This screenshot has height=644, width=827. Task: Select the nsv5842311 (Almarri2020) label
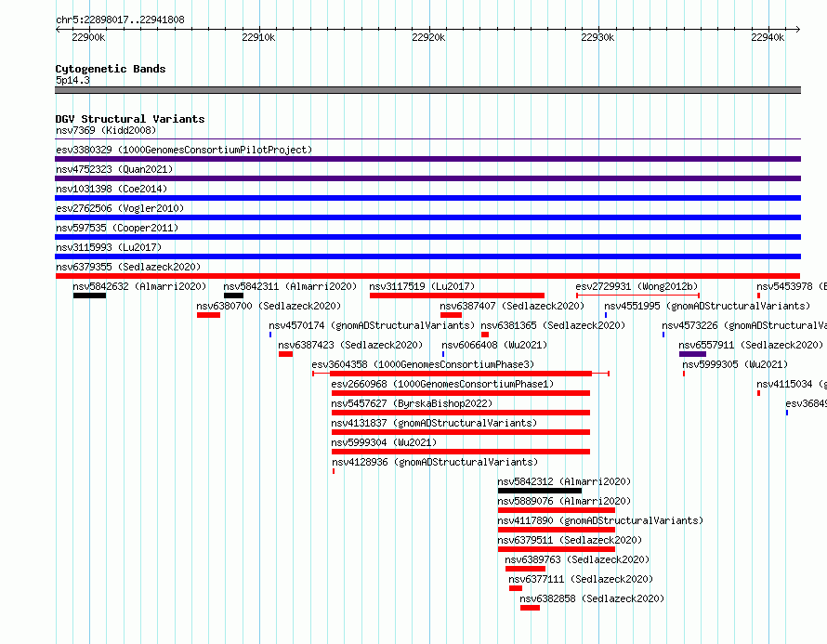click(x=290, y=286)
